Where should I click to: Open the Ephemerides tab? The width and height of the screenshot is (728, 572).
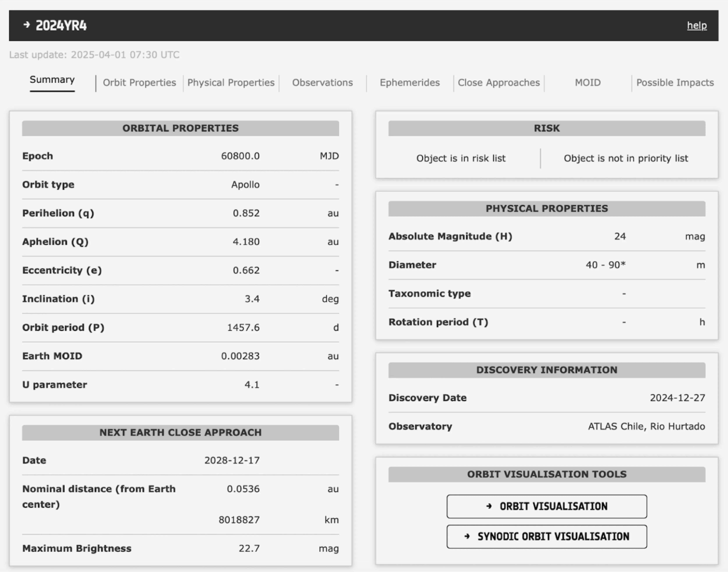tap(410, 83)
